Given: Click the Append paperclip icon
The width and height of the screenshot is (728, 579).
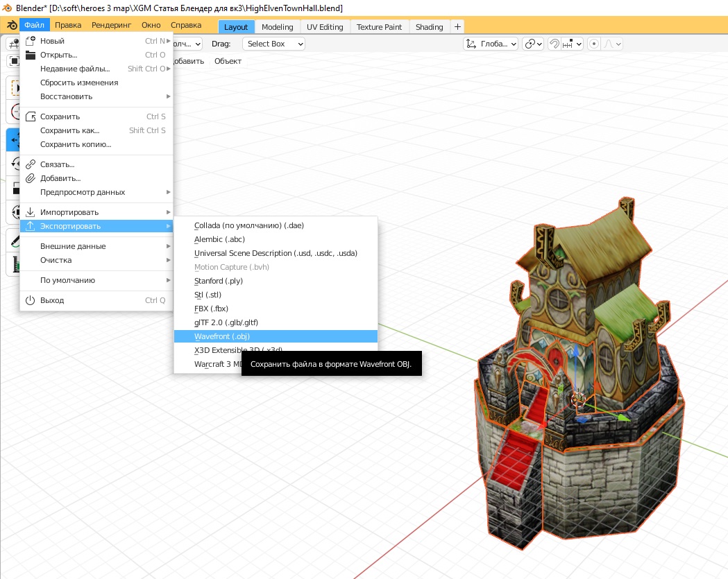Looking at the screenshot, I should point(30,178).
